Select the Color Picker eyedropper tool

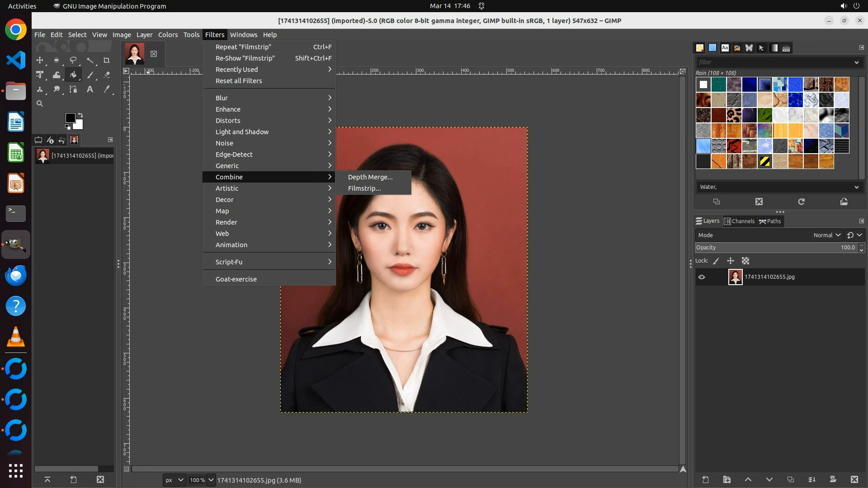click(x=107, y=89)
